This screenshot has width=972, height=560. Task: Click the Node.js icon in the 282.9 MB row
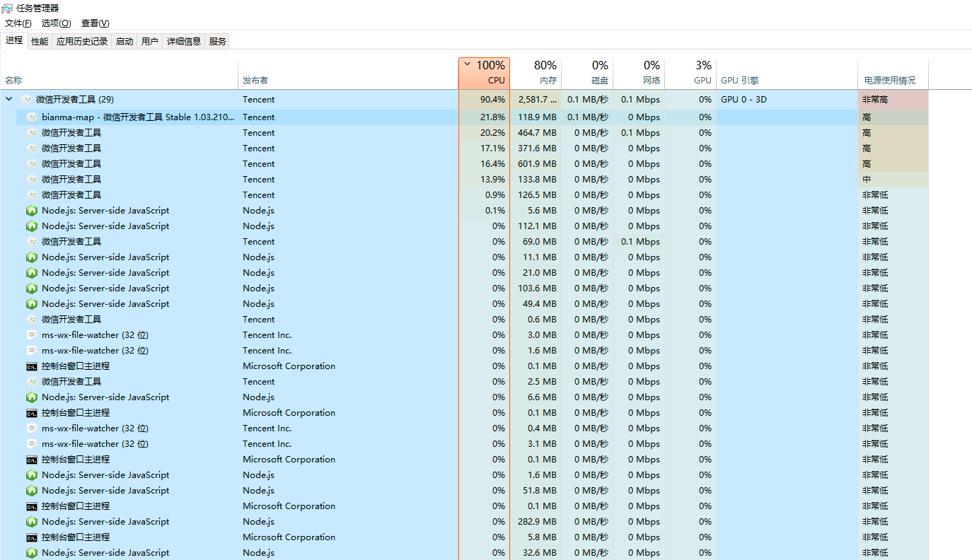31,522
